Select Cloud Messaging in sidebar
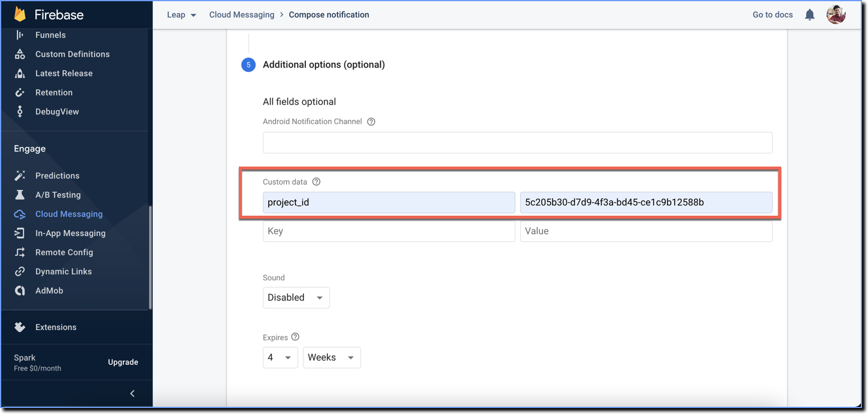Image resolution: width=868 pixels, height=414 pixels. coord(69,214)
